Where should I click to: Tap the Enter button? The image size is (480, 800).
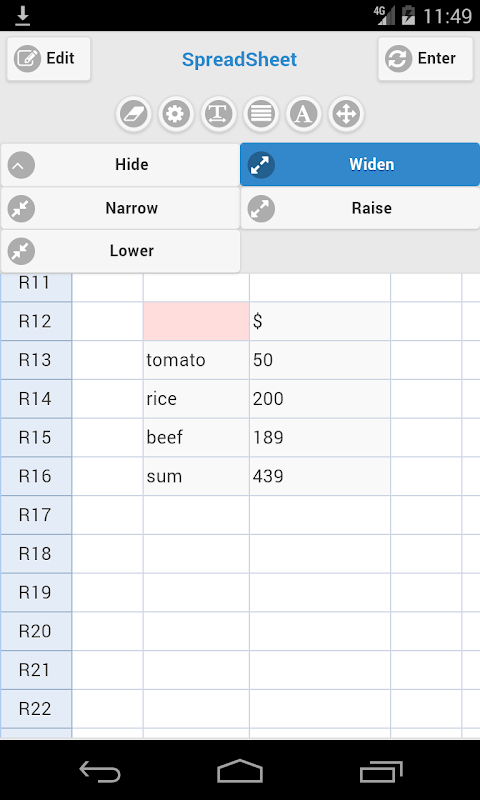click(425, 59)
